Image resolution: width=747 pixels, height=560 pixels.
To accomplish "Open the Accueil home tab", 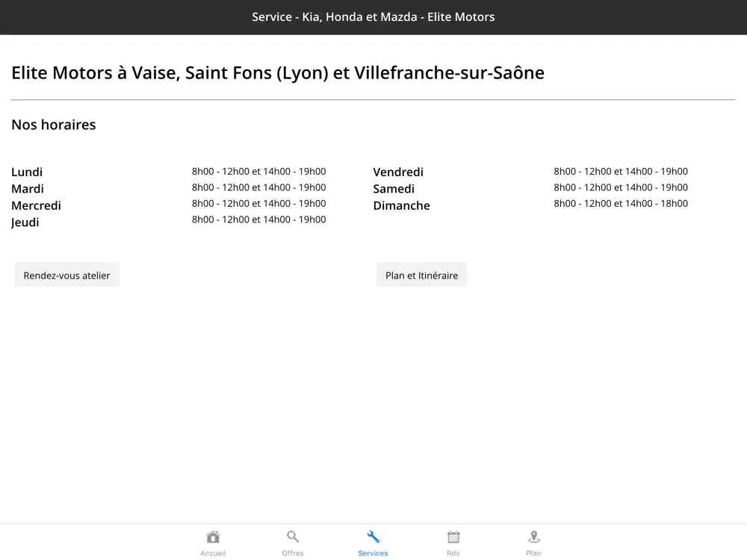I will [x=213, y=543].
